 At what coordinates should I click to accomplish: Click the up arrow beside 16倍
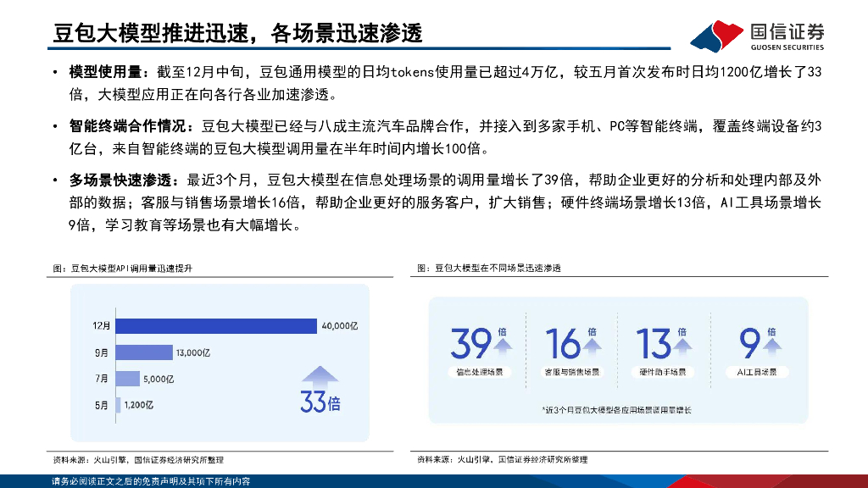(593, 346)
